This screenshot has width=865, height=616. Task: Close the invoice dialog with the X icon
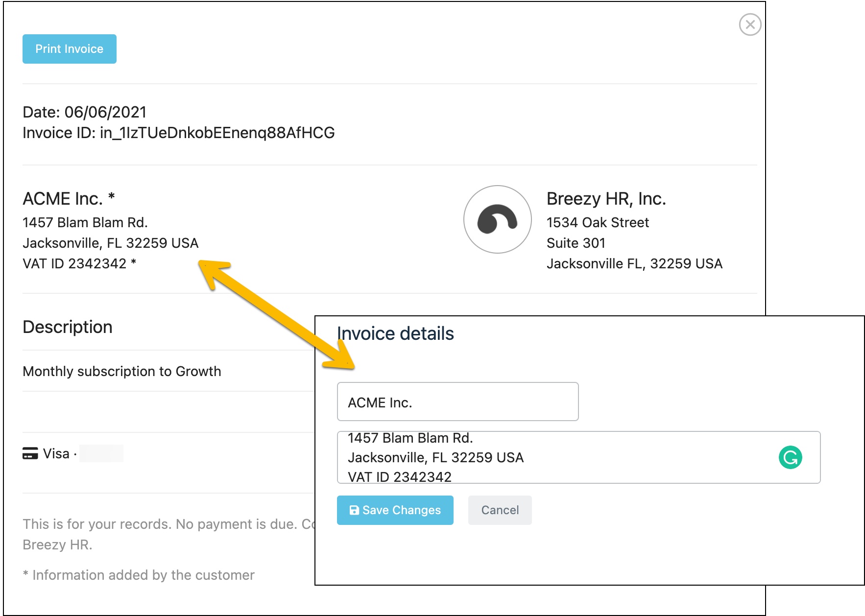(x=750, y=24)
